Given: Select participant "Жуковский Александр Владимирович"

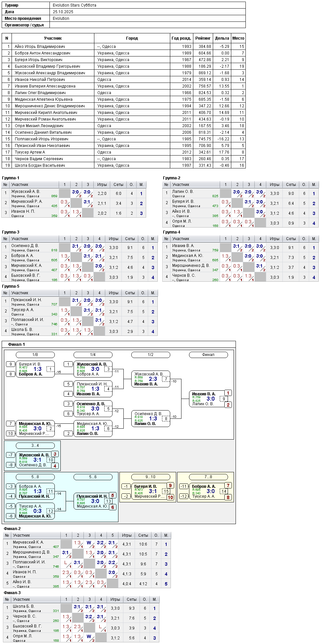Looking at the screenshot, I should click(x=50, y=73).
